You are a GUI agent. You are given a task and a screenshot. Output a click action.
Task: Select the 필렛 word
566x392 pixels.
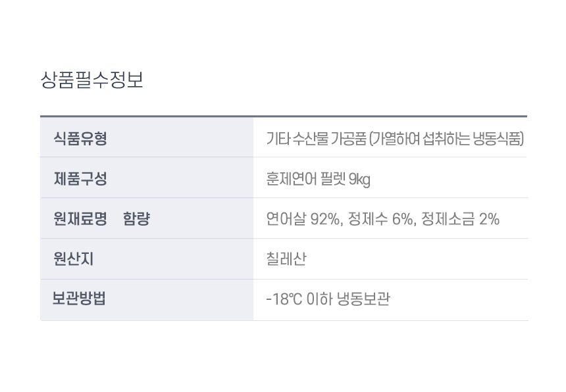(x=332, y=179)
